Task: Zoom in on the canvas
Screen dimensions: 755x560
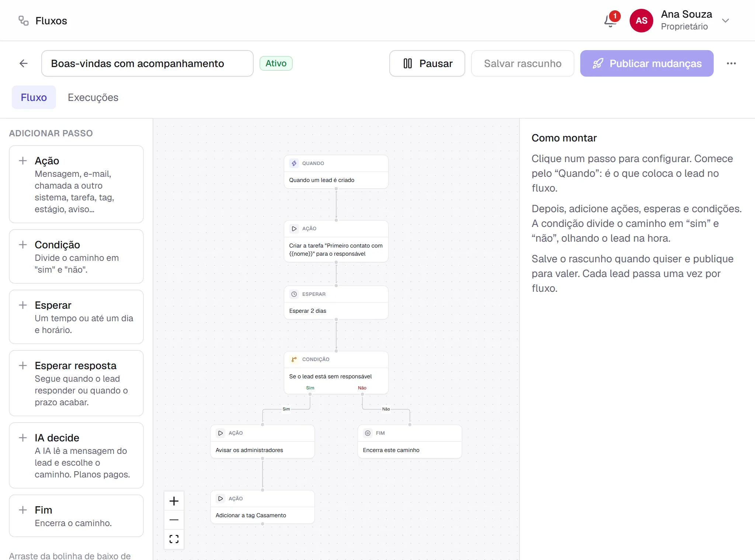Action: coord(174,501)
